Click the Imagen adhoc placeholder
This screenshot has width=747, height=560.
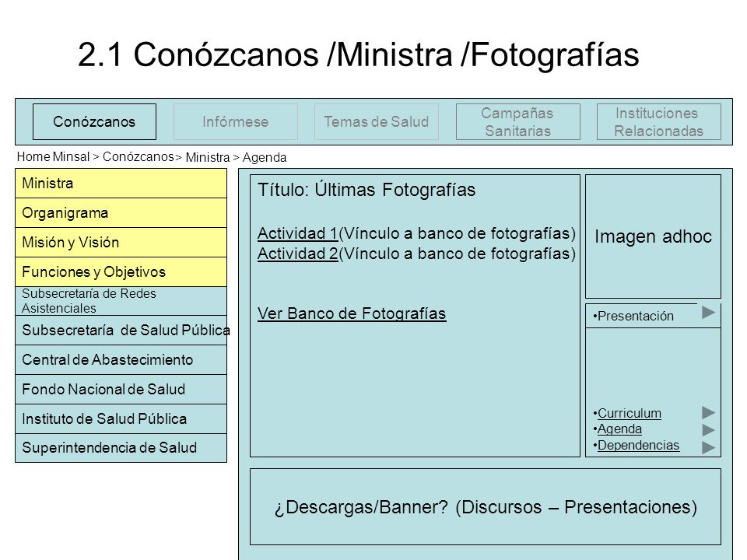point(653,236)
